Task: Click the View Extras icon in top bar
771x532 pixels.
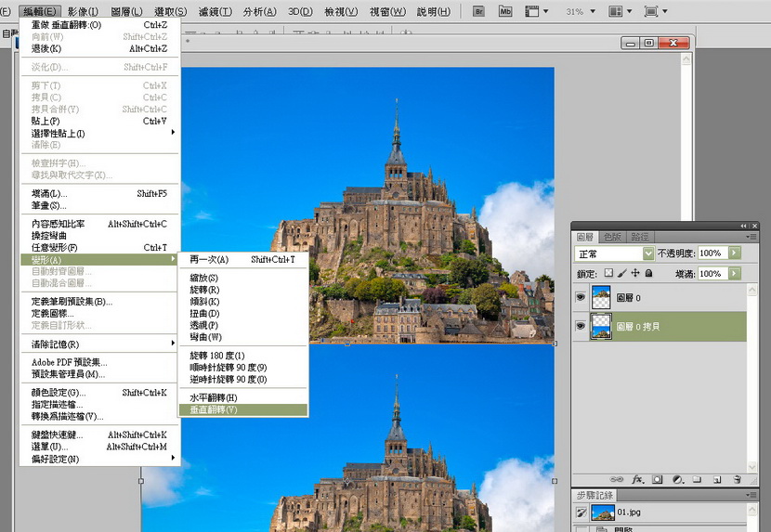Action: coord(532,11)
